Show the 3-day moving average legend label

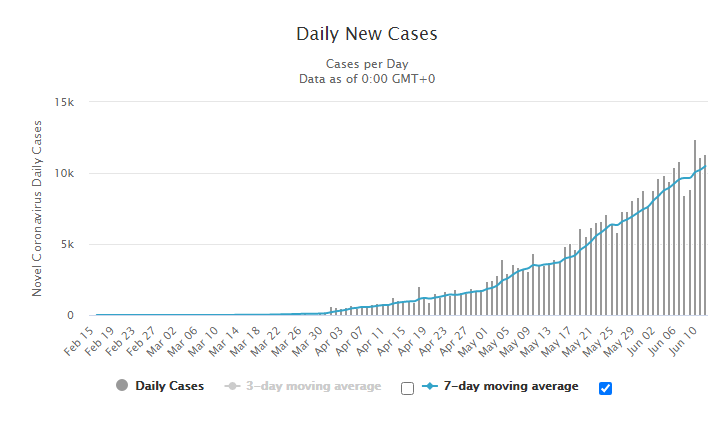point(314,386)
